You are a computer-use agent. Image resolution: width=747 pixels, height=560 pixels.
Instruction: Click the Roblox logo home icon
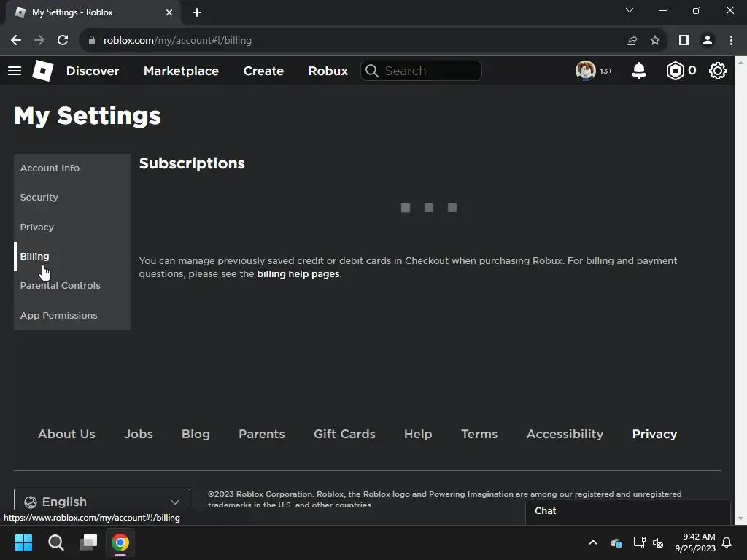pos(43,71)
